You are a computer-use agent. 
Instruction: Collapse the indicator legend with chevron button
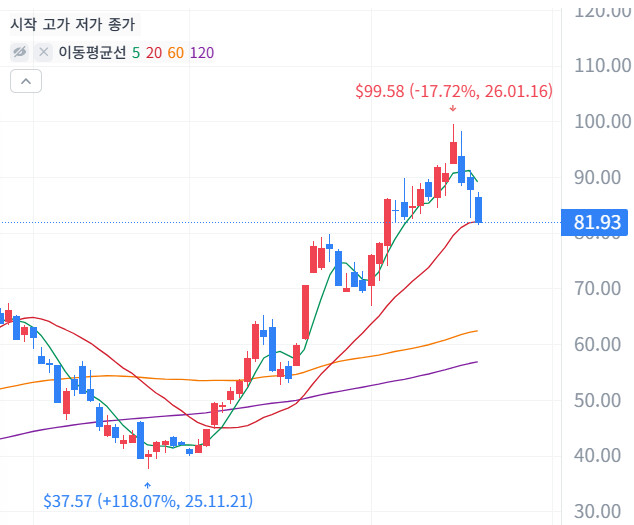tap(25, 82)
